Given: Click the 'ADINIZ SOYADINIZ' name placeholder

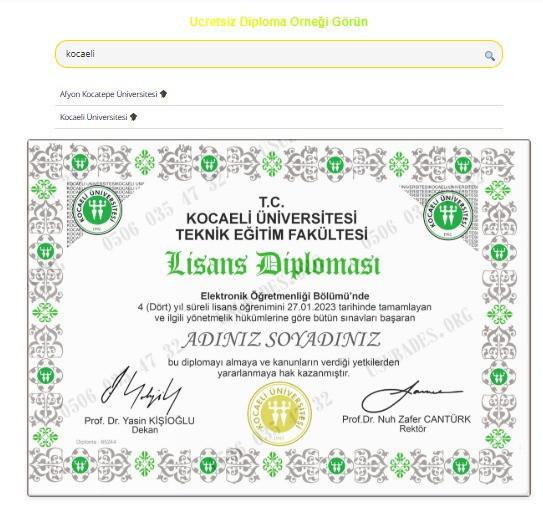Looking at the screenshot, I should (x=281, y=340).
